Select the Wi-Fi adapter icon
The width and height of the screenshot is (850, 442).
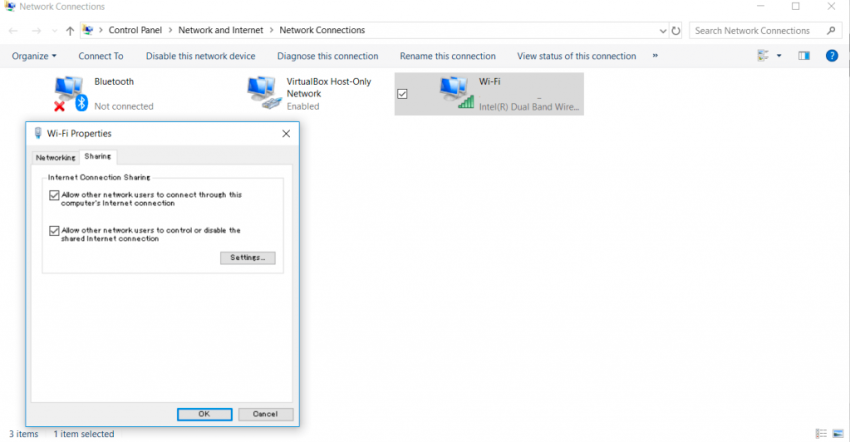pyautogui.click(x=457, y=92)
